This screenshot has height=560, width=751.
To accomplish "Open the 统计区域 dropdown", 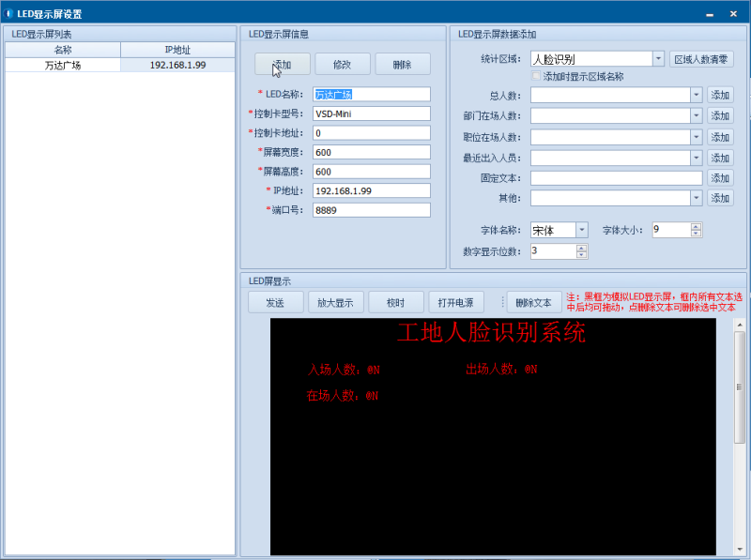I will click(658, 59).
